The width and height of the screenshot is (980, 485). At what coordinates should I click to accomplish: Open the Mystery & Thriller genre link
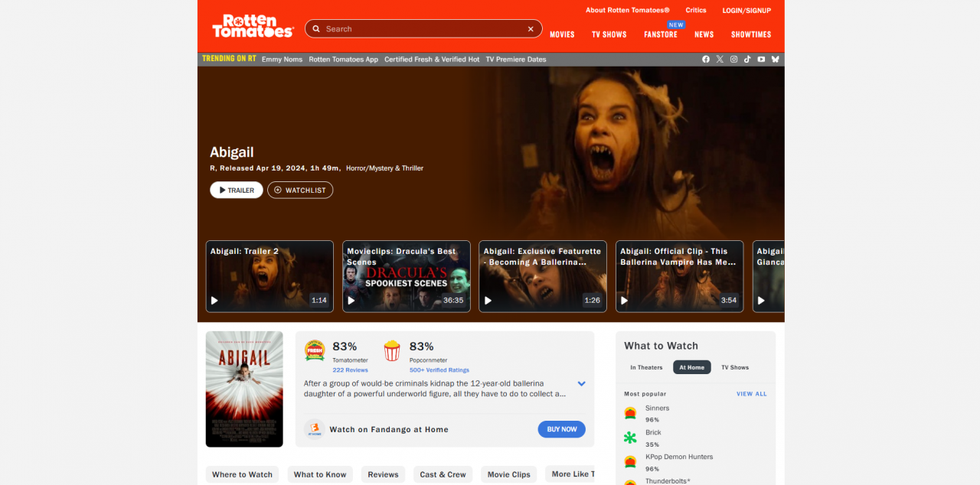[396, 168]
